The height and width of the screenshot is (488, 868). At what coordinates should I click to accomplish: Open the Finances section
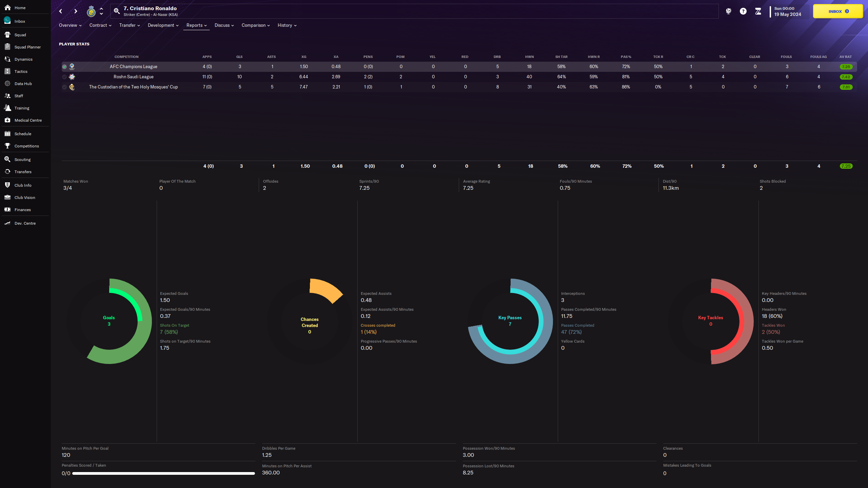(24, 209)
